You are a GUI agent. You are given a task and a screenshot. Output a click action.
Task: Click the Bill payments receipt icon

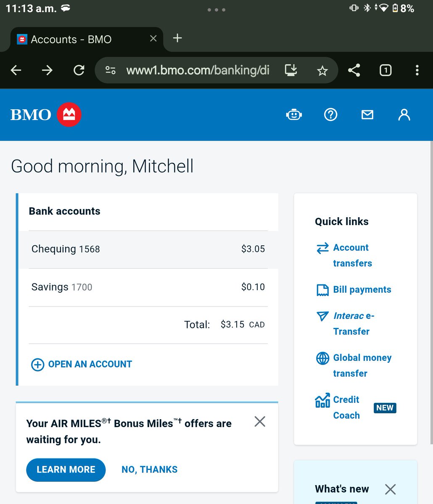click(322, 290)
